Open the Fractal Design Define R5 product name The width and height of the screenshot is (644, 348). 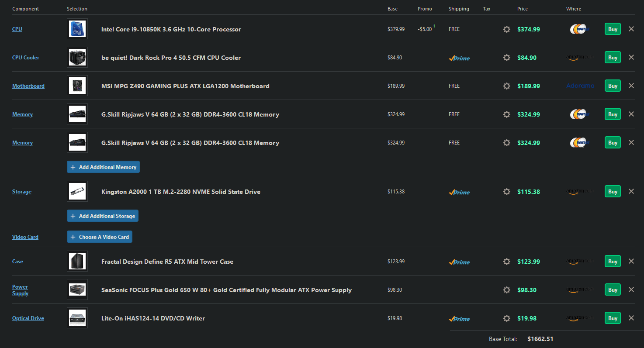167,262
